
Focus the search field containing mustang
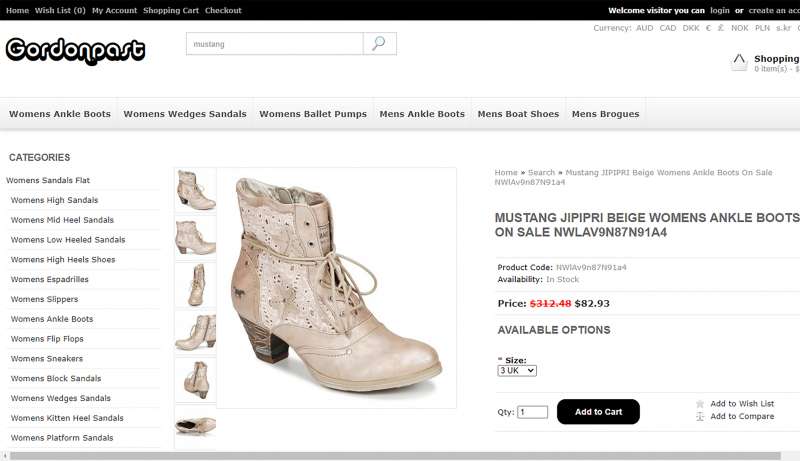click(274, 44)
